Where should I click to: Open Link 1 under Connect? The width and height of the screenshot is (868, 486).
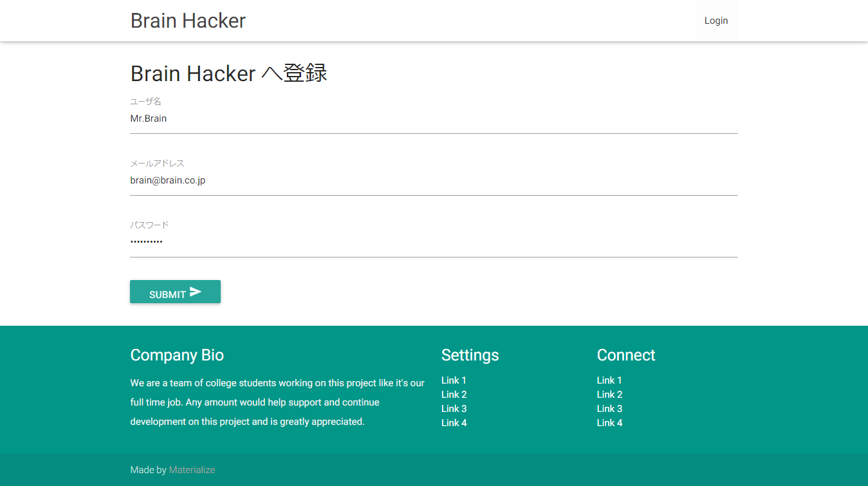(x=609, y=380)
